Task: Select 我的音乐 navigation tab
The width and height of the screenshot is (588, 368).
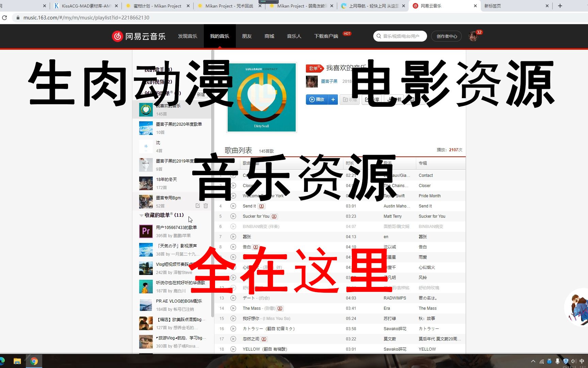Action: pyautogui.click(x=219, y=36)
